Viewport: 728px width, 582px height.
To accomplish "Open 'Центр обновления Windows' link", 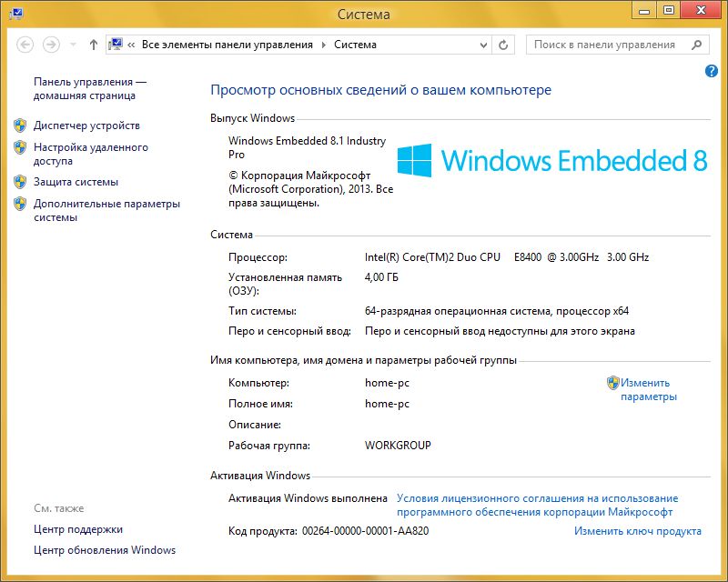I will click(105, 550).
